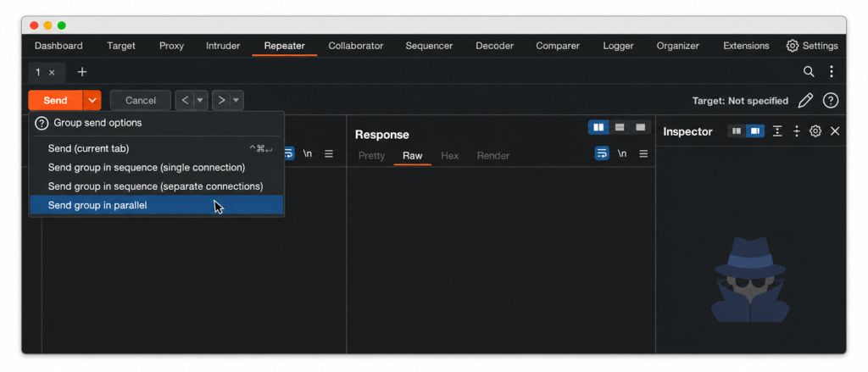Click the Group send options help icon
This screenshot has height=372, width=868.
coord(42,123)
